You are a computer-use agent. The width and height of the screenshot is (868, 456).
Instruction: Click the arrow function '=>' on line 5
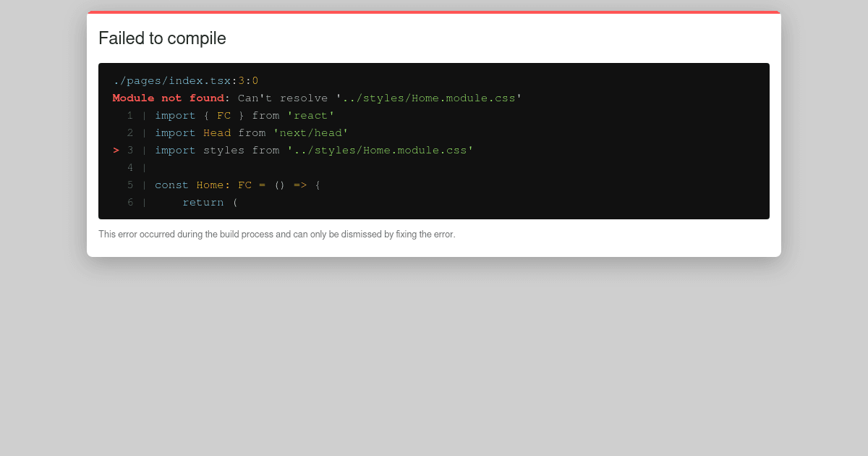tap(299, 185)
